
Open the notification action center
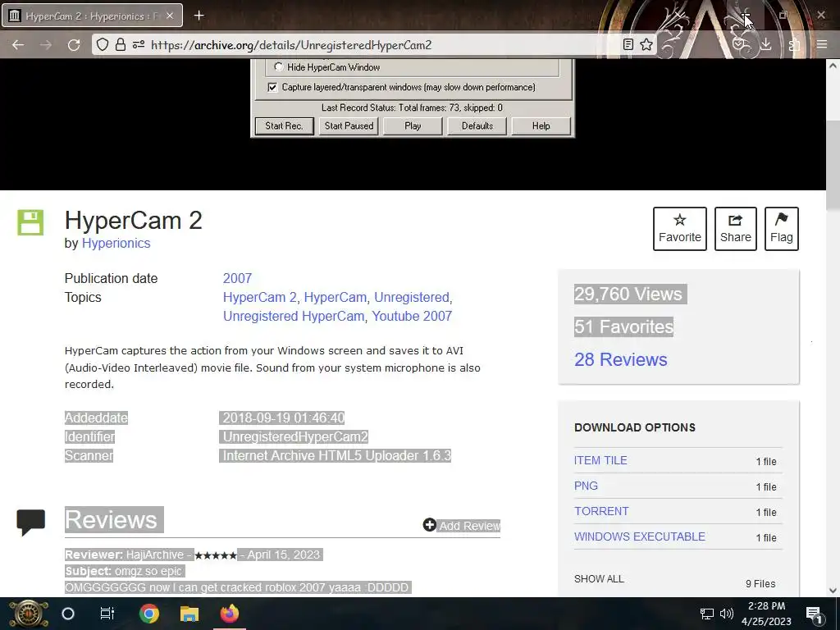(815, 614)
